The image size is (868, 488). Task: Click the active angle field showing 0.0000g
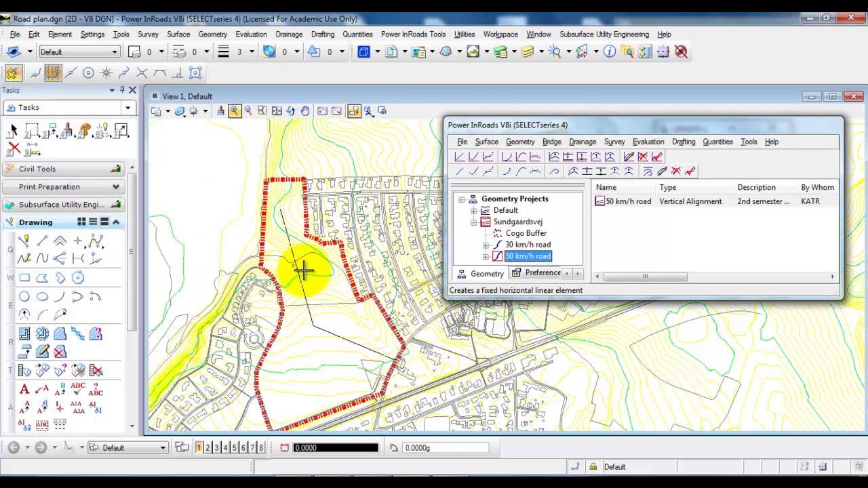[445, 447]
